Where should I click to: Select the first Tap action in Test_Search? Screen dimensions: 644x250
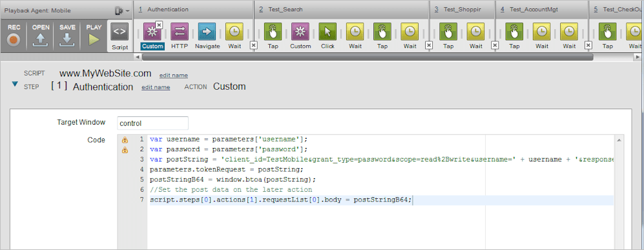click(x=273, y=32)
